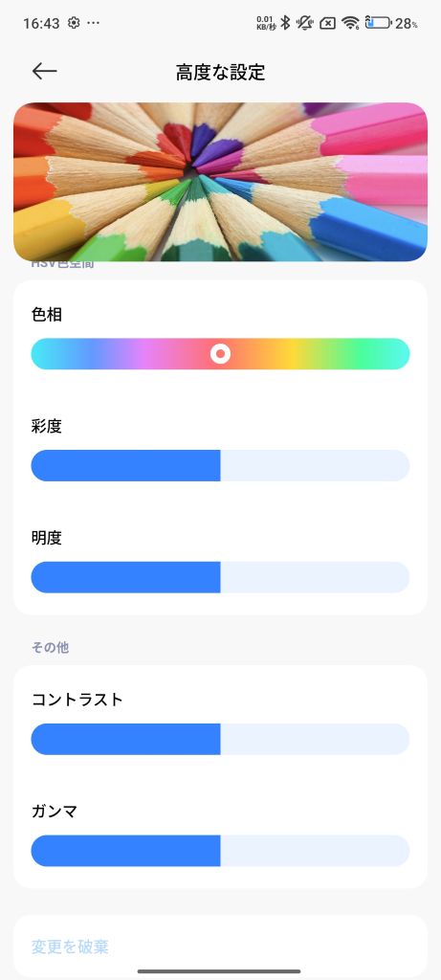441x980 pixels.
Task: Click the white hue slider handle
Action: (220, 354)
